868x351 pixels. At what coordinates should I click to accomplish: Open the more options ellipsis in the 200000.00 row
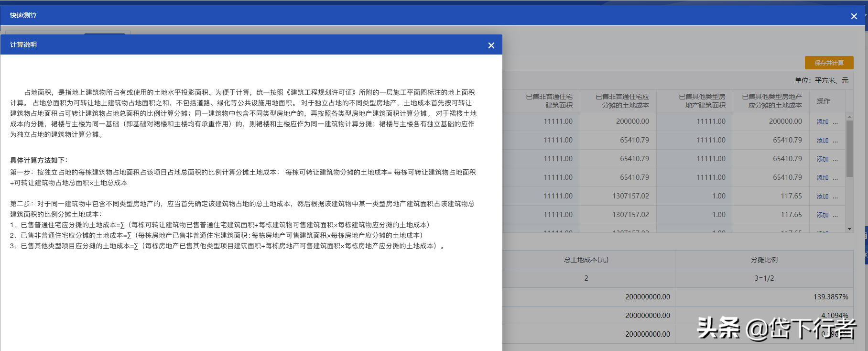click(x=835, y=122)
